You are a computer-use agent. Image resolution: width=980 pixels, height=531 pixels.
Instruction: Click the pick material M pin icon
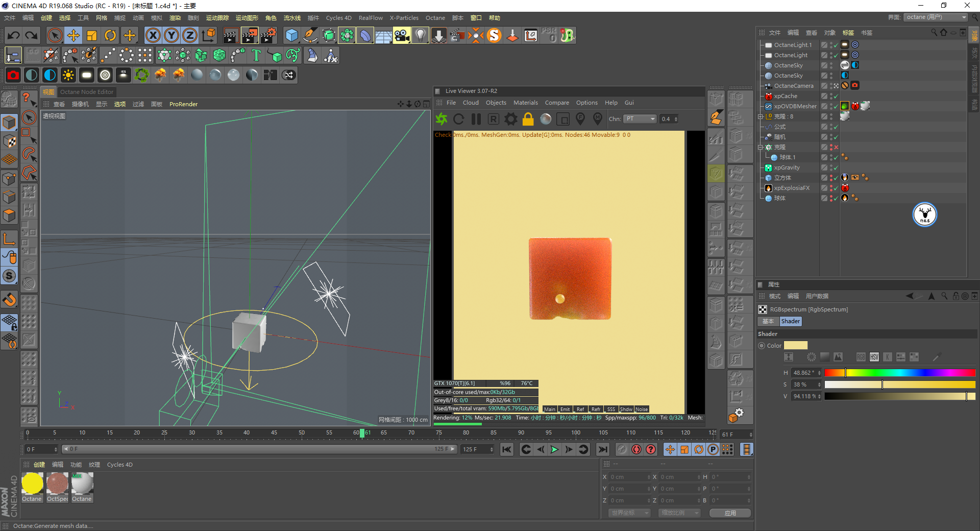coord(598,119)
